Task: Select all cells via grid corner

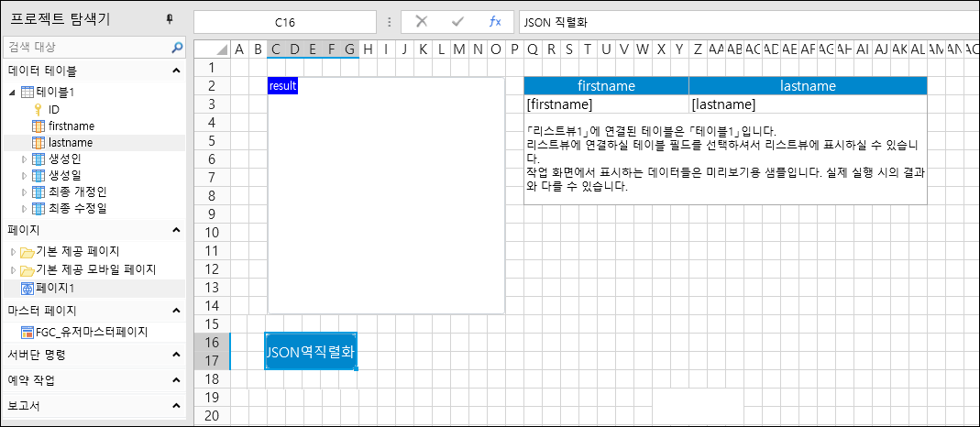Action: click(212, 49)
